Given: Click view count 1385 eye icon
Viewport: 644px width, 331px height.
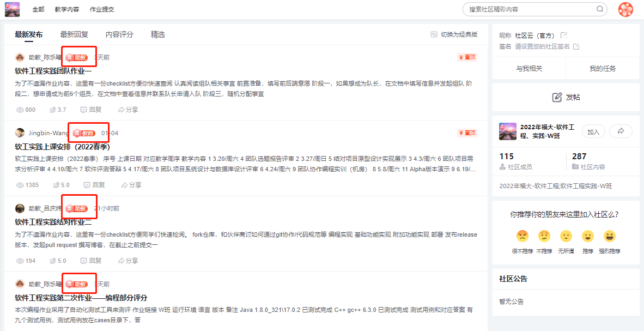Looking at the screenshot, I should [20, 185].
